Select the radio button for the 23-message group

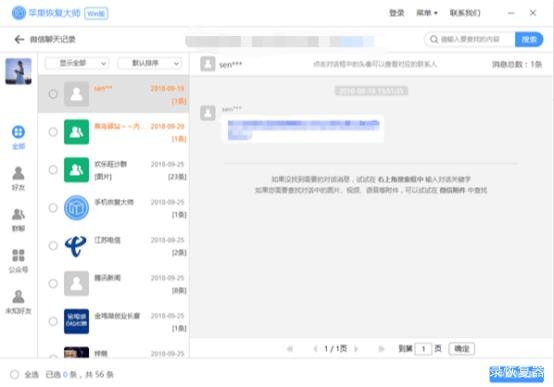[x=53, y=170]
